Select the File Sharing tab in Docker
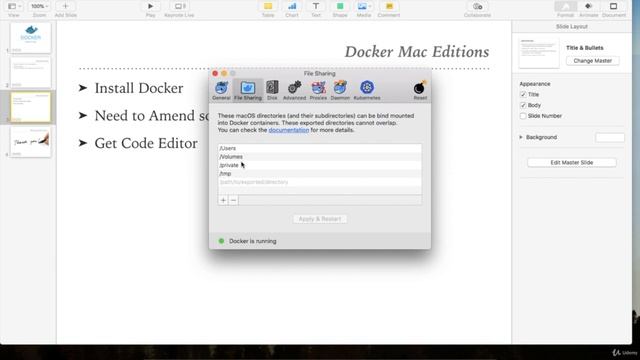The height and width of the screenshot is (360, 640). click(x=248, y=90)
